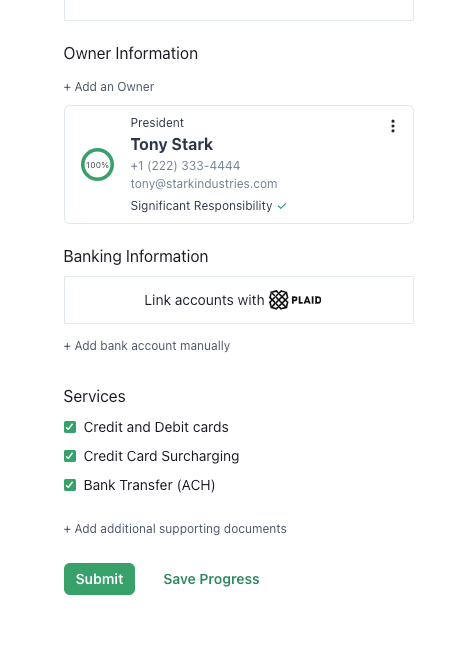Open the three-dot menu on Tony Stark card
Image resolution: width=470 pixels, height=650 pixels.
coord(392,126)
